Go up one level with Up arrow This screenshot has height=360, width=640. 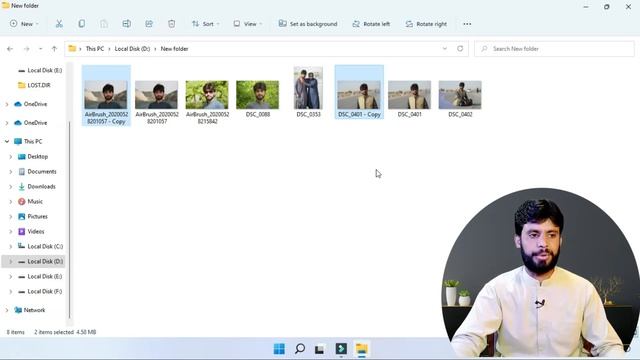tap(54, 49)
